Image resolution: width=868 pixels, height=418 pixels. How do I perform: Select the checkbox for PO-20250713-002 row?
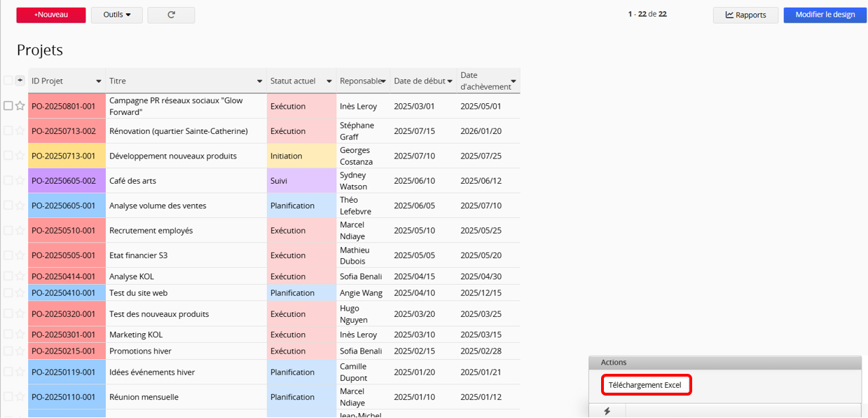[8, 131]
